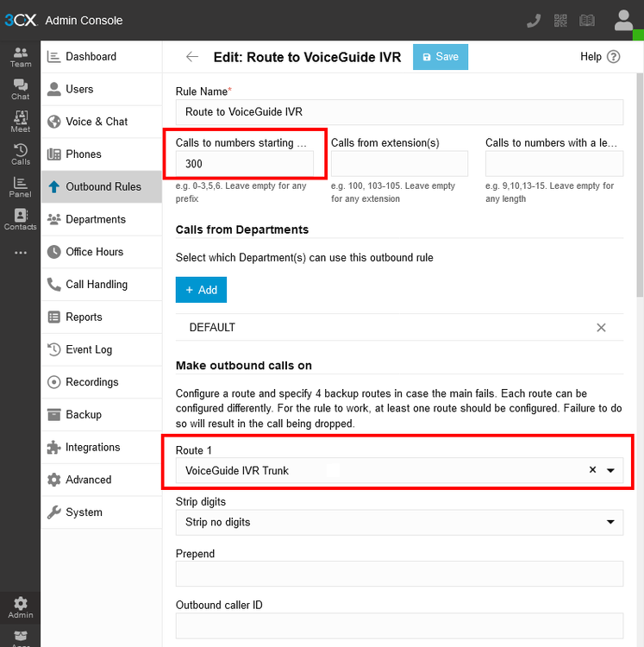Open Office Hours menu item
Image resolution: width=644 pixels, height=647 pixels.
coord(102,252)
